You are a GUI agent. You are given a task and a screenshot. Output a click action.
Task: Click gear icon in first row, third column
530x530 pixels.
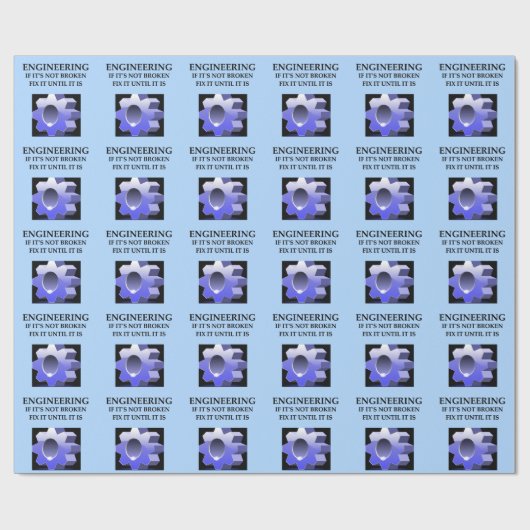[223, 115]
